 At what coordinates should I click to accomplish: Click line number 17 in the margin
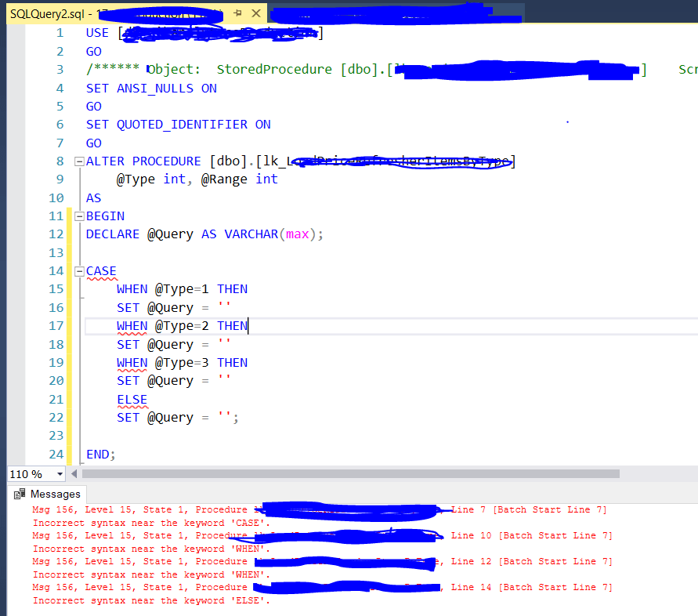point(56,325)
